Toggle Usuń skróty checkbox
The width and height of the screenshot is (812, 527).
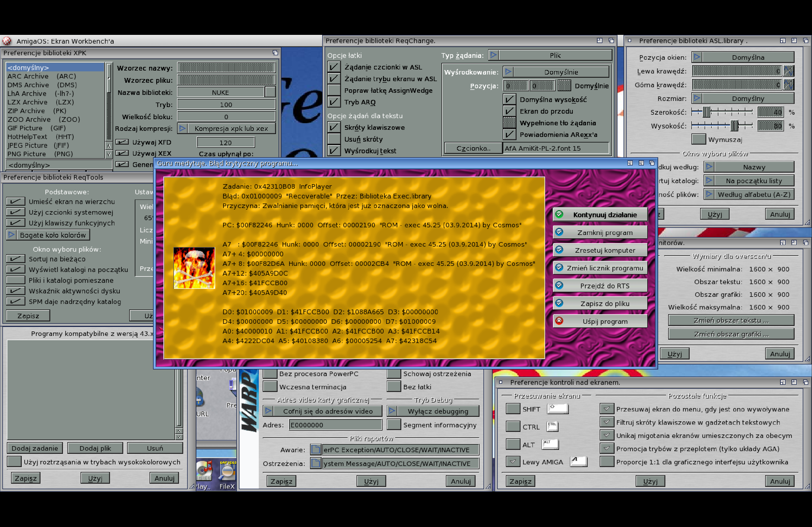(x=334, y=139)
